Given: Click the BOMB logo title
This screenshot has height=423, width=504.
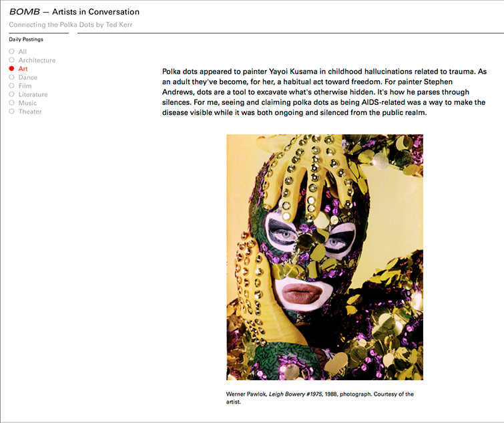Looking at the screenshot, I should tap(25, 11).
